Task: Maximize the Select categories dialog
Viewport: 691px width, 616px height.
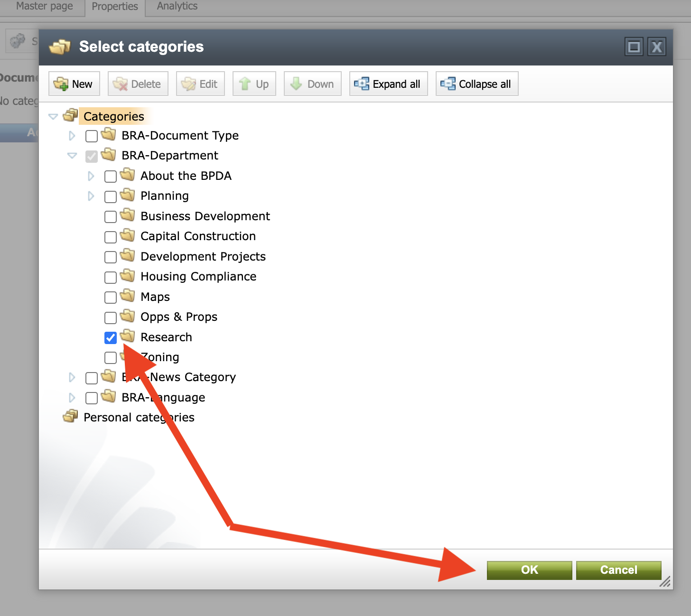Action: tap(634, 47)
